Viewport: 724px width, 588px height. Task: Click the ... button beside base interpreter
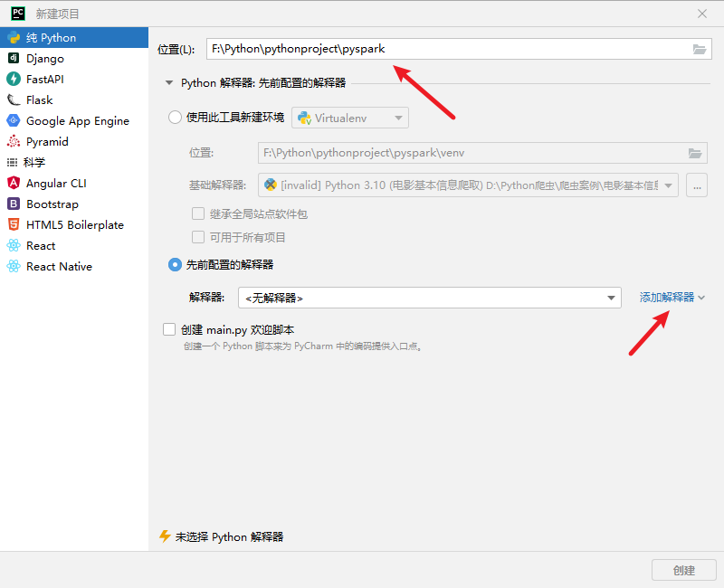pyautogui.click(x=697, y=185)
